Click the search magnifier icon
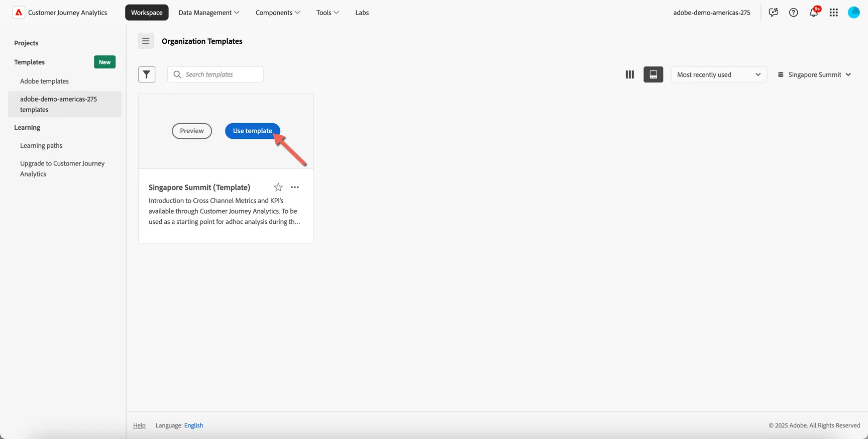 pyautogui.click(x=177, y=74)
